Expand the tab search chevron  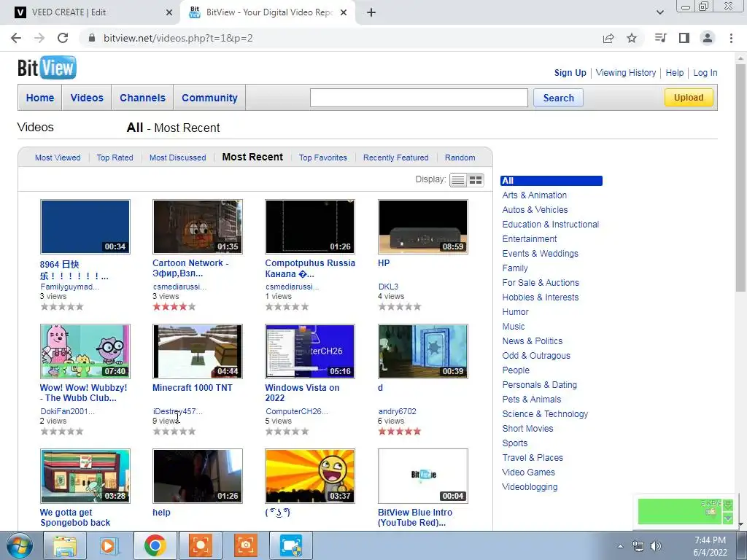coord(659,12)
